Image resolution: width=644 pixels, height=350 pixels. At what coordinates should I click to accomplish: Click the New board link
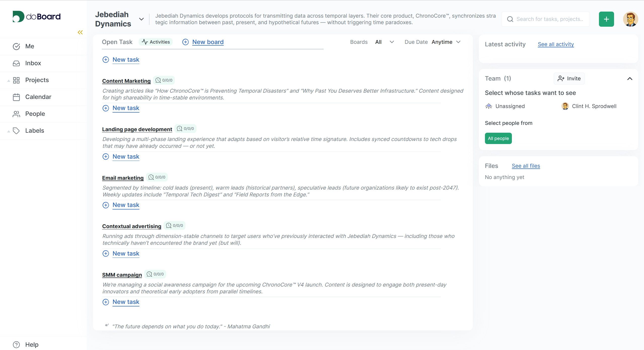coord(208,42)
